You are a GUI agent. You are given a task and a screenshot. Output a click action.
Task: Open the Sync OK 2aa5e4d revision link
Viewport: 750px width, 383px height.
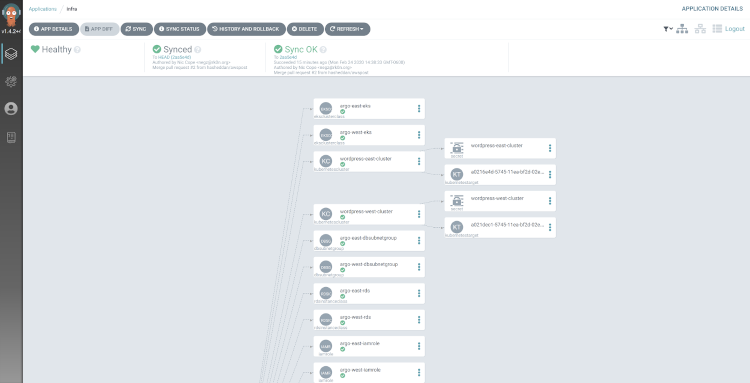(287, 57)
